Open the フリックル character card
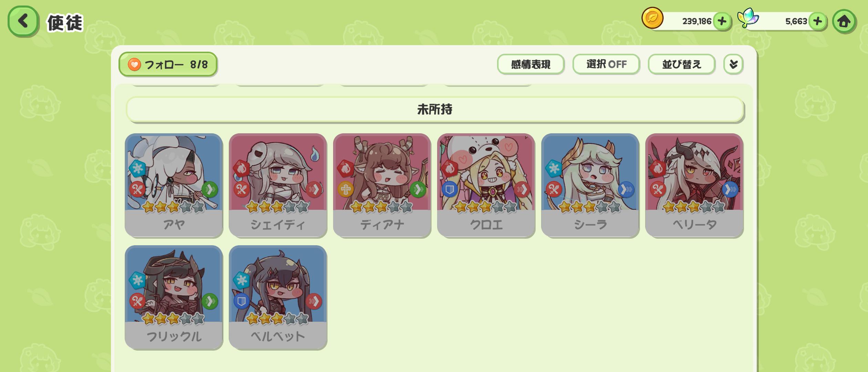The height and width of the screenshot is (372, 868). click(x=174, y=297)
